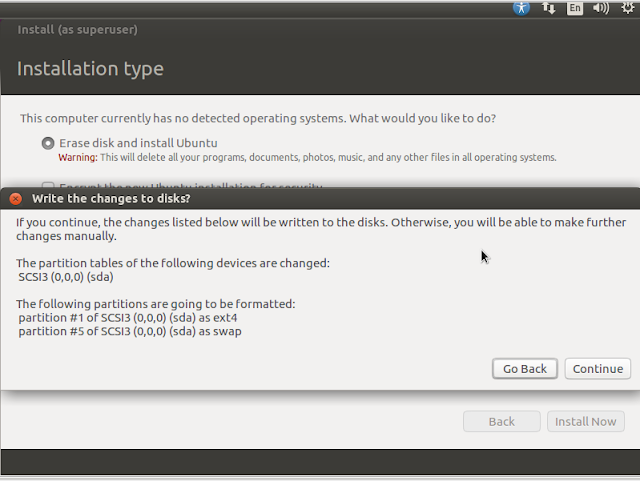This screenshot has height=481, width=640.
Task: Click the 'Install (as superuser)' title text
Action: coord(78,29)
